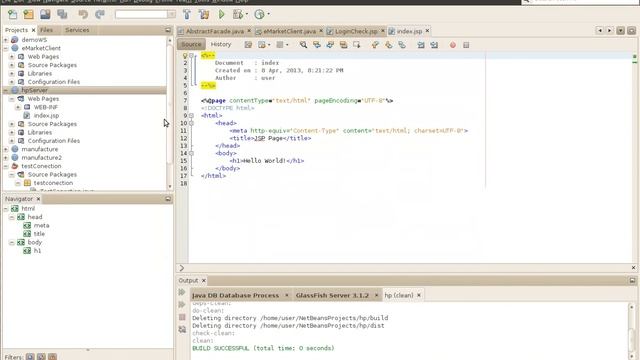Open the Profile Project dropdown arrow
The image size is (640, 360).
point(268,15)
